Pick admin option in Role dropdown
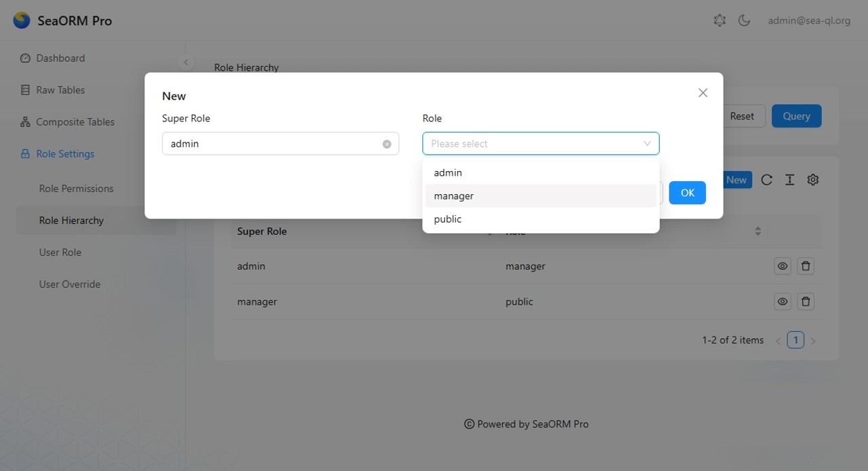 click(448, 173)
